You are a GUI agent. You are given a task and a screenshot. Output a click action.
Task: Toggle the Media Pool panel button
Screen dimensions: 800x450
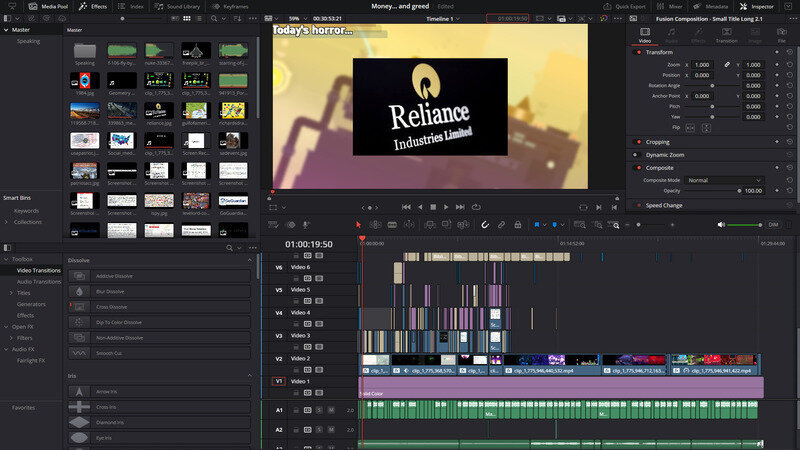pyautogui.click(x=48, y=7)
